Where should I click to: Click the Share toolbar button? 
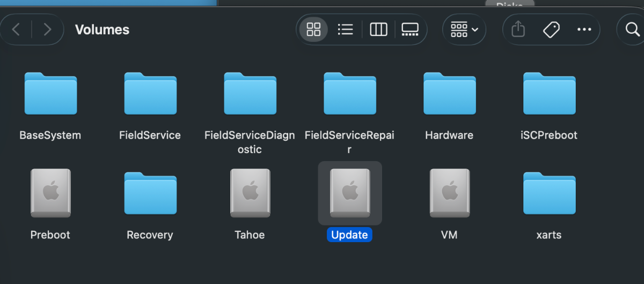[518, 30]
